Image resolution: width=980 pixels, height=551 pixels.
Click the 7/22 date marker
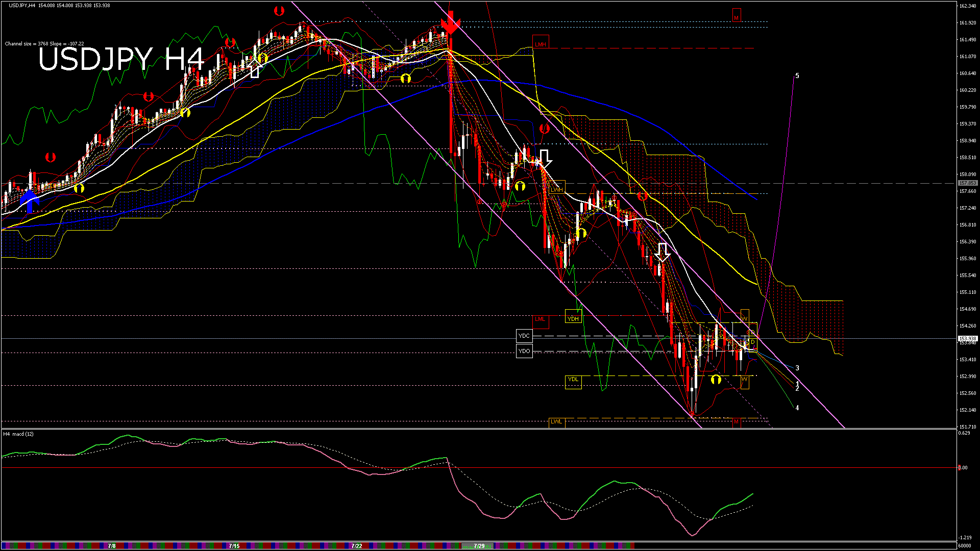tap(357, 546)
